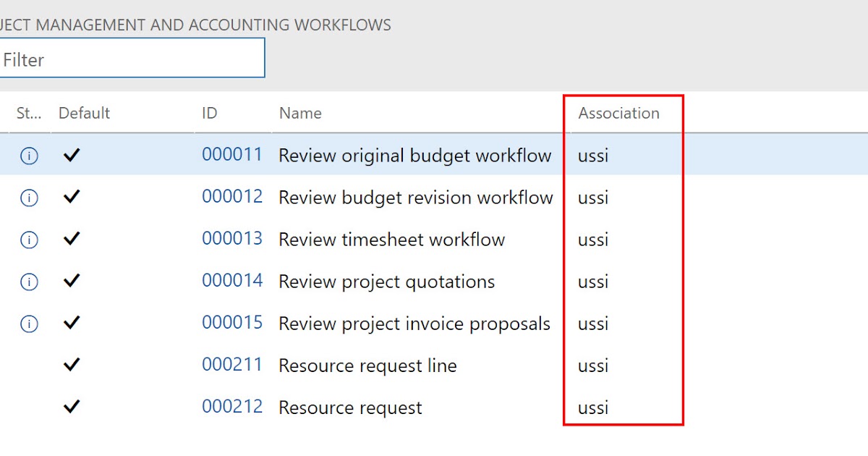Image resolution: width=868 pixels, height=456 pixels.
Task: Open workflow 000011 via its ID link
Action: tap(232, 154)
